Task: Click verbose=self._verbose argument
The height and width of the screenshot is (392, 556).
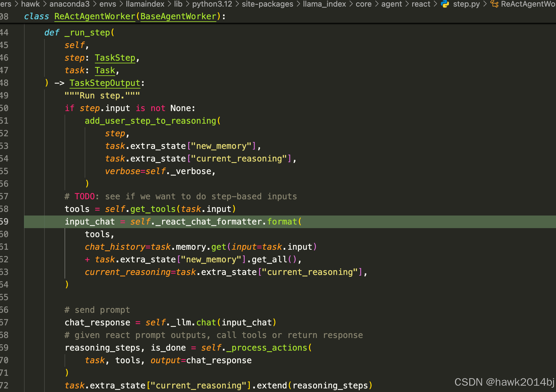Action: point(158,171)
